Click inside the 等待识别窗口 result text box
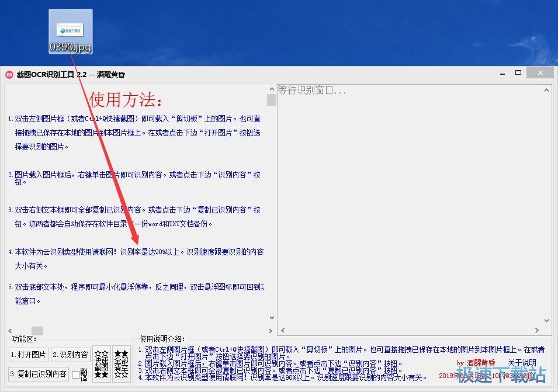The height and width of the screenshot is (392, 558). click(x=409, y=204)
